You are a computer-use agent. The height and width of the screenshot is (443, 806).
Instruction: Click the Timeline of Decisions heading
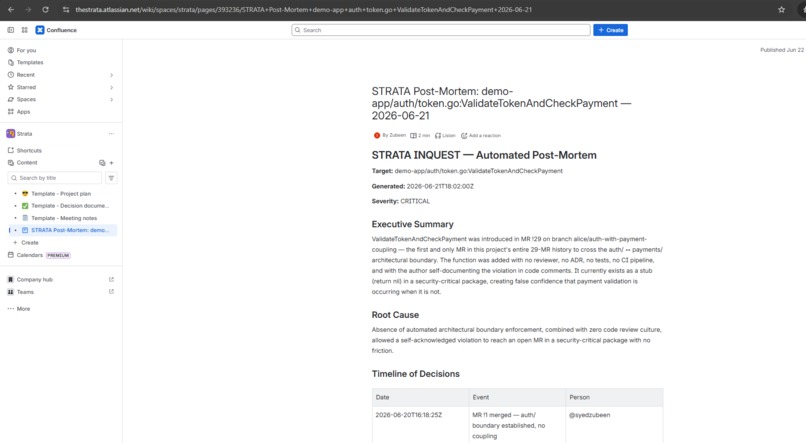[x=415, y=374]
